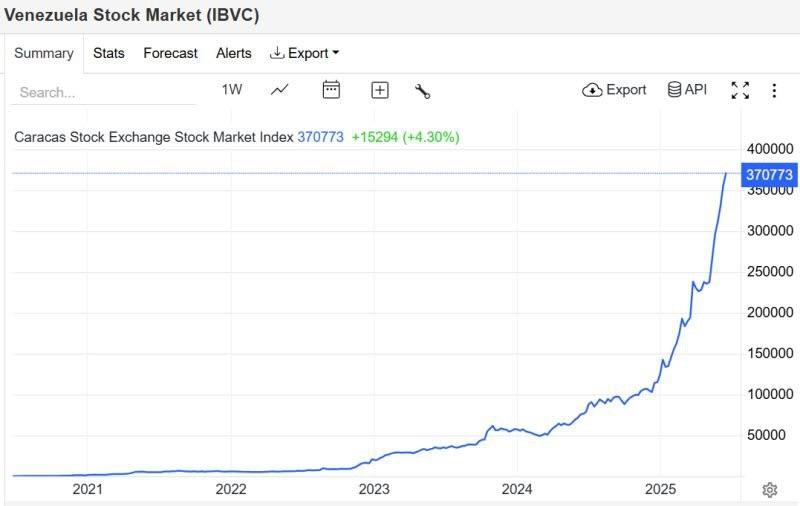Open the Alerts tab

coord(234,53)
